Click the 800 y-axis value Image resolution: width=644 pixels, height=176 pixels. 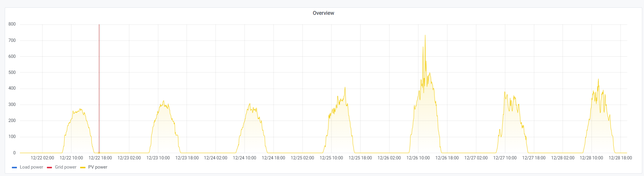pyautogui.click(x=12, y=24)
